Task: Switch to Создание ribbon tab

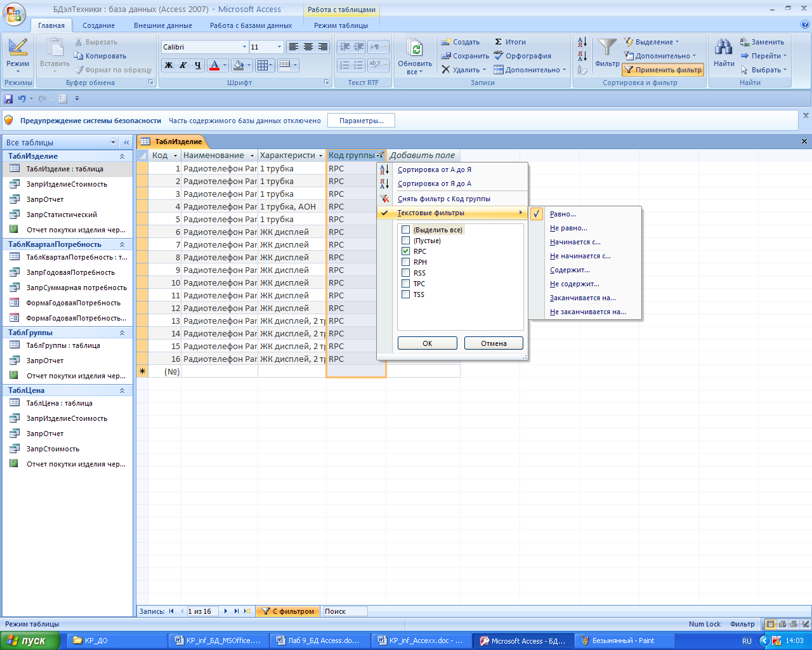Action: [98, 25]
